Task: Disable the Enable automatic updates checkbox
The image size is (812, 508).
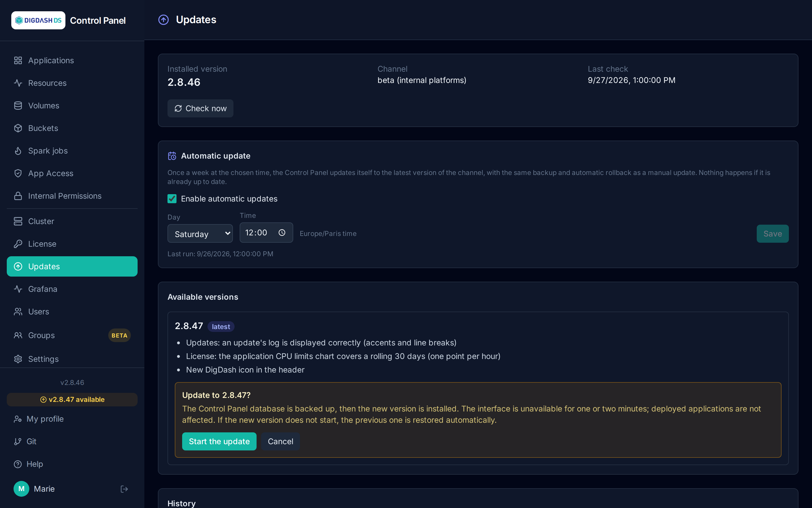Action: [172, 199]
